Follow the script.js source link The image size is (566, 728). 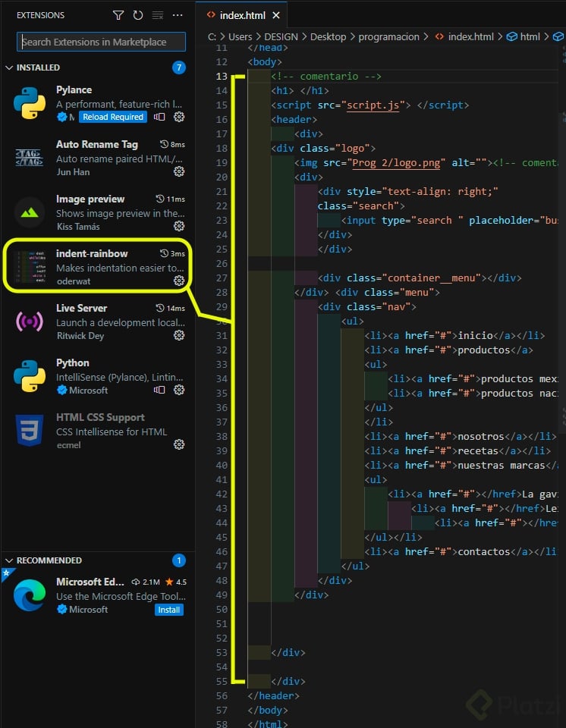point(373,105)
